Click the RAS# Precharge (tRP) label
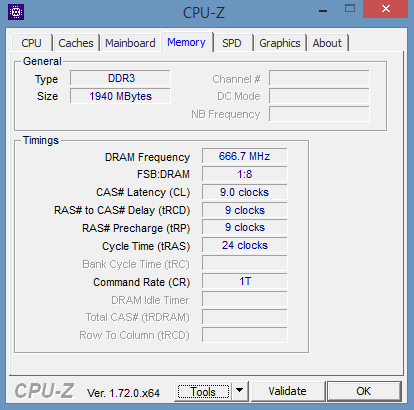 pyautogui.click(x=136, y=228)
